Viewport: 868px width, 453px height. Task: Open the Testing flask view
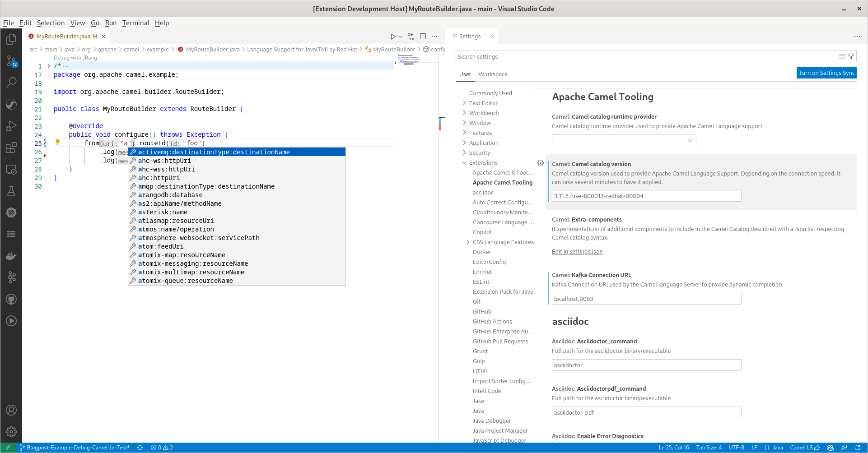[11, 191]
